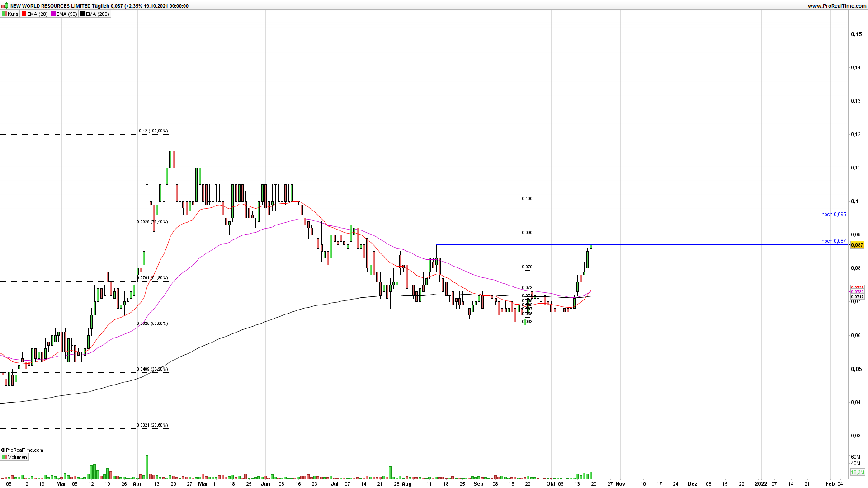
Task: Select the blue hoch 0,095 line label
Action: tap(834, 214)
